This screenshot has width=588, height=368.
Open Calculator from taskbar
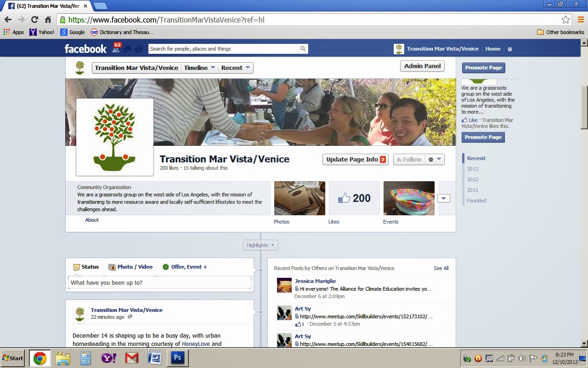(x=85, y=358)
